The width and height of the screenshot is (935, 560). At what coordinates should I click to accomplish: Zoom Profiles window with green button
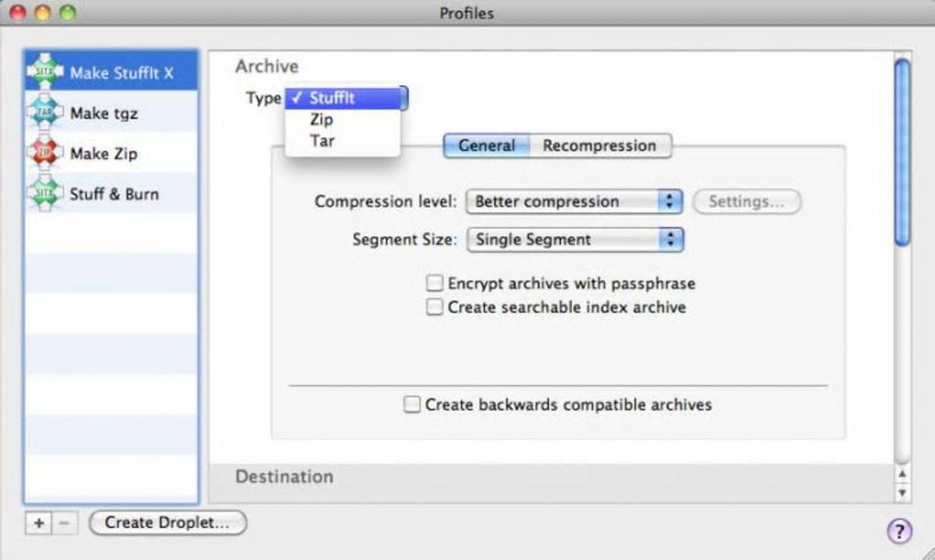[68, 13]
